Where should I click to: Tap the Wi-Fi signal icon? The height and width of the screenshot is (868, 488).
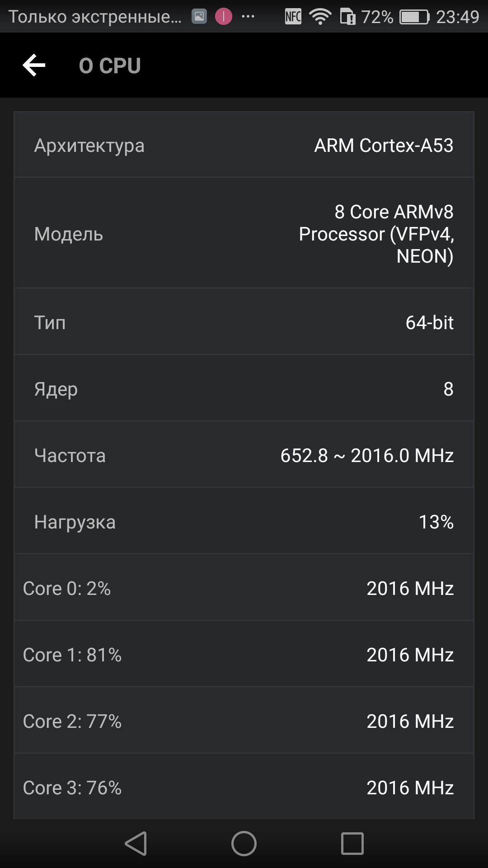320,17
